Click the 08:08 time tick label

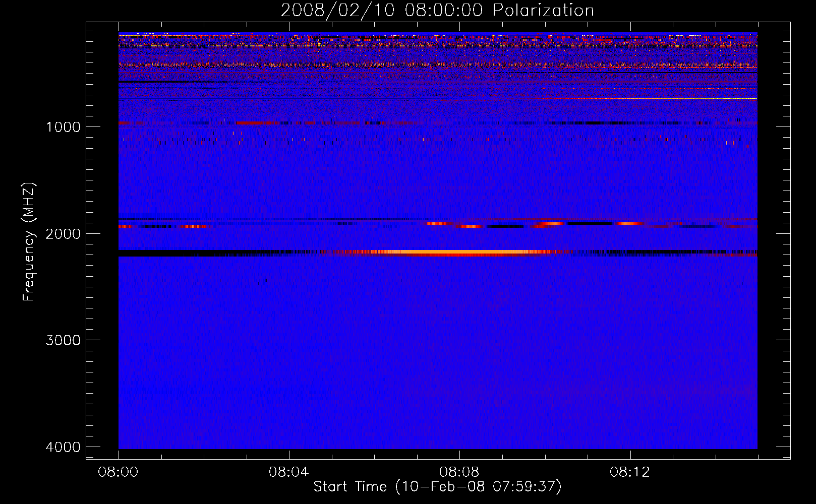pyautogui.click(x=459, y=472)
